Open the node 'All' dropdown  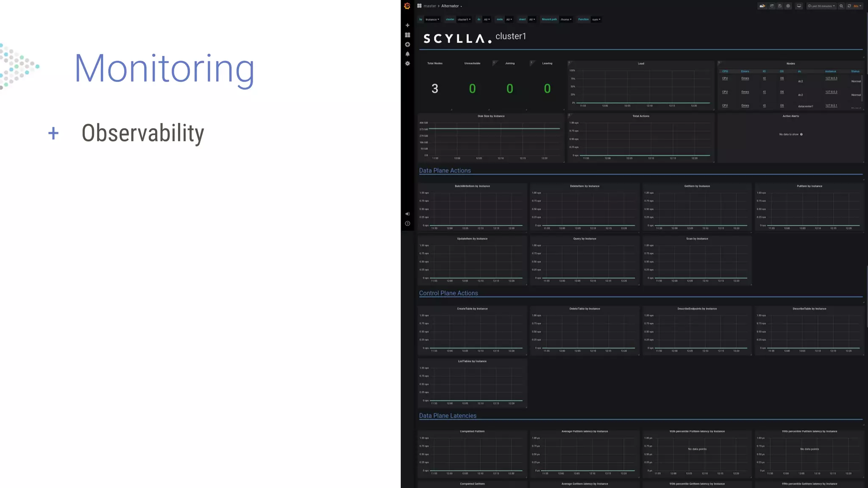point(509,19)
